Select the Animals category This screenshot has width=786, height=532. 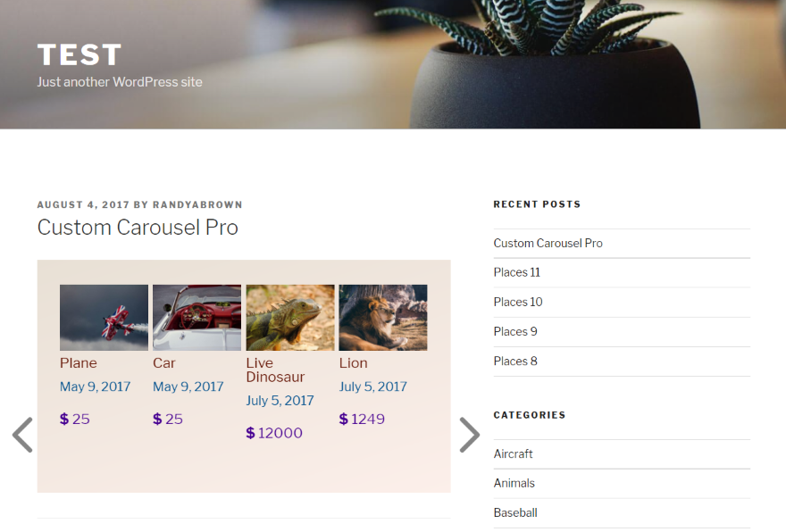514,483
